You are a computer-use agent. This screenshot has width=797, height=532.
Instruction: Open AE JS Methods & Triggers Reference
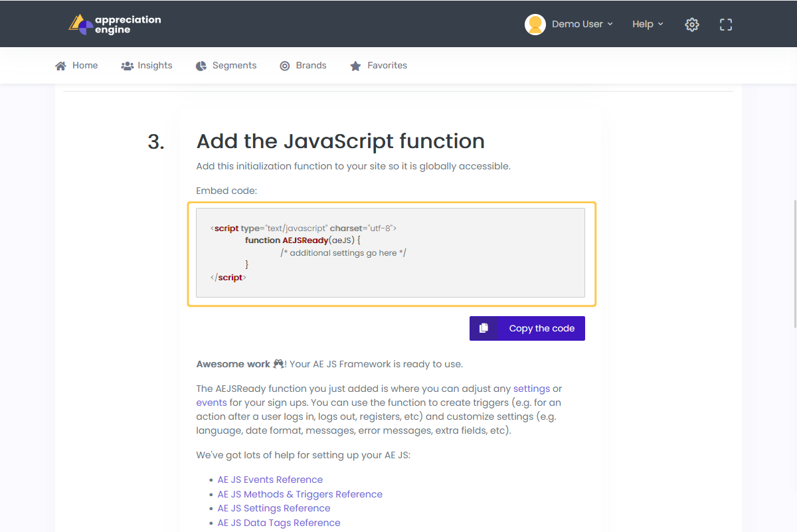(300, 494)
